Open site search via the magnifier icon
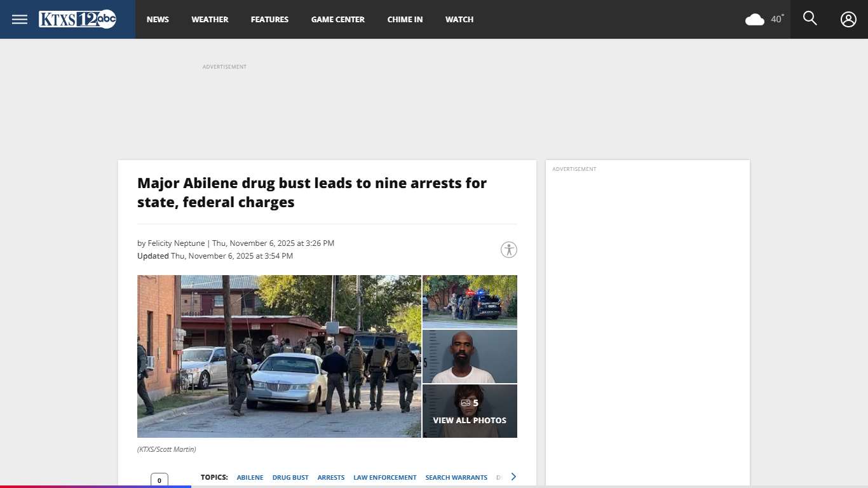 tap(810, 18)
